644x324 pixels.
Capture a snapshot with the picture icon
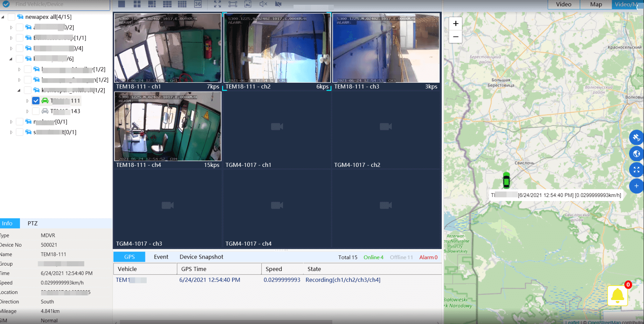pyautogui.click(x=248, y=4)
